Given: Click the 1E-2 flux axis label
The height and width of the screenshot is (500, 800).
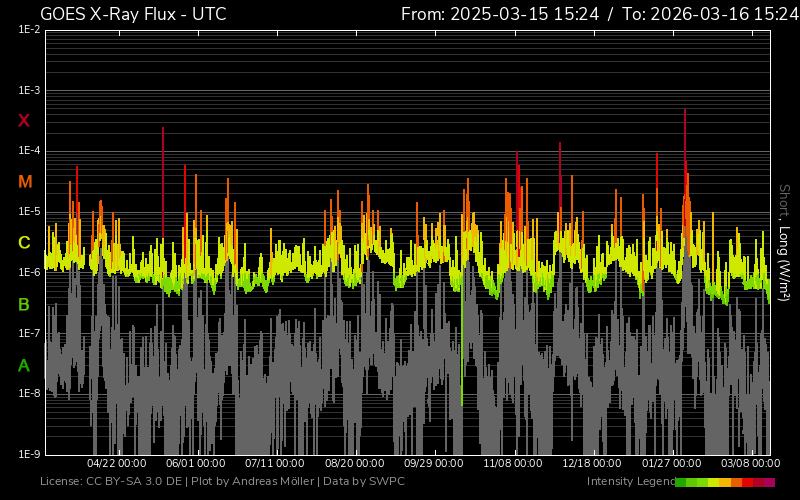Looking at the screenshot, I should click(30, 30).
